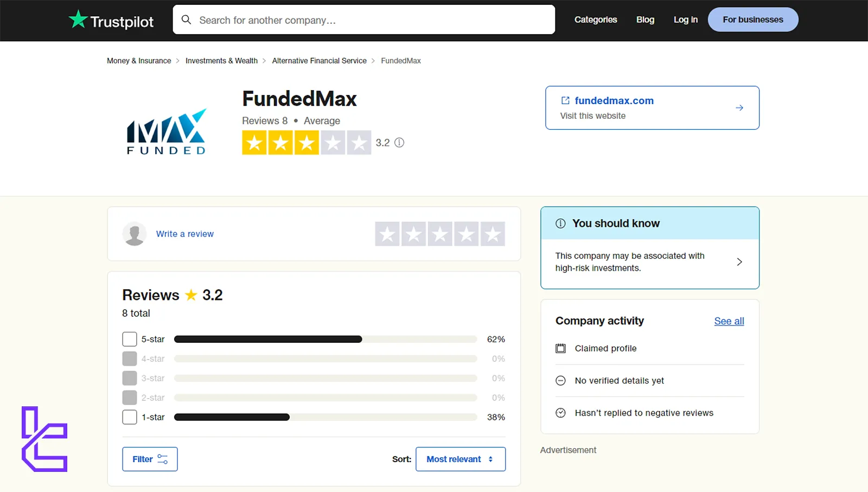Enable the 1-star review filter
868x492 pixels.
coord(129,417)
